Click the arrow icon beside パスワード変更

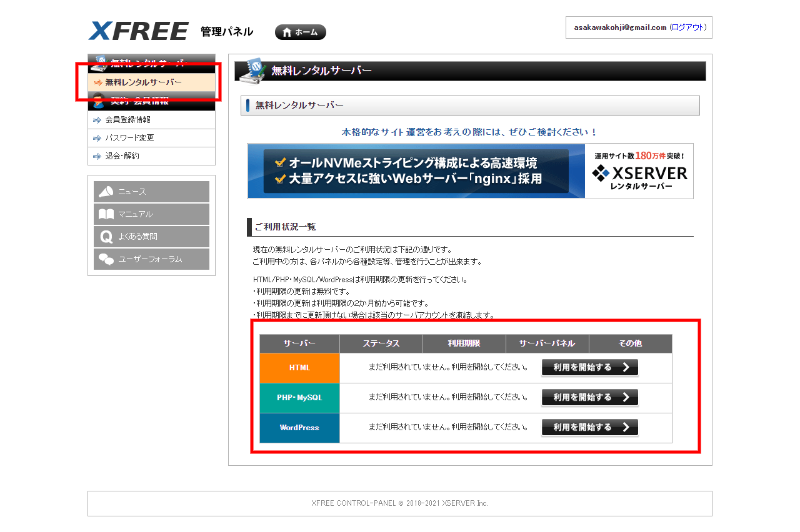97,138
